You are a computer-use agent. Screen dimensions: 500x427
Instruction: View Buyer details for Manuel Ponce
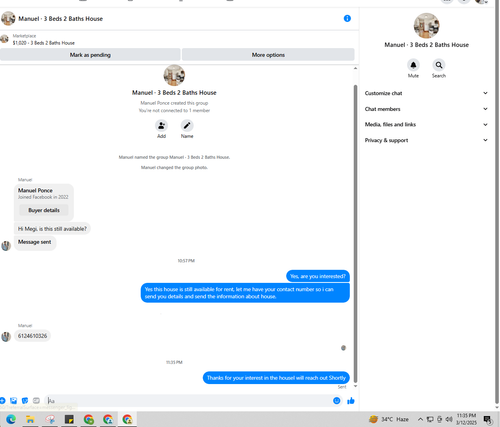pyautogui.click(x=44, y=210)
